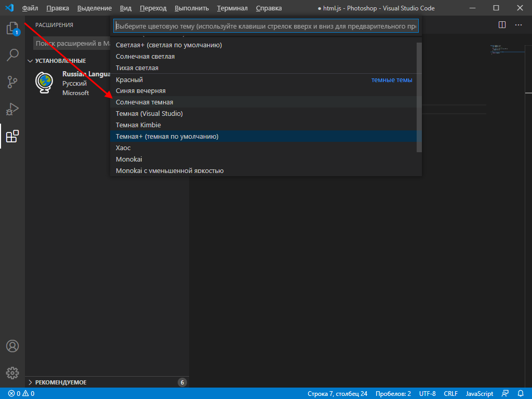Click the theme search input field

click(264, 25)
